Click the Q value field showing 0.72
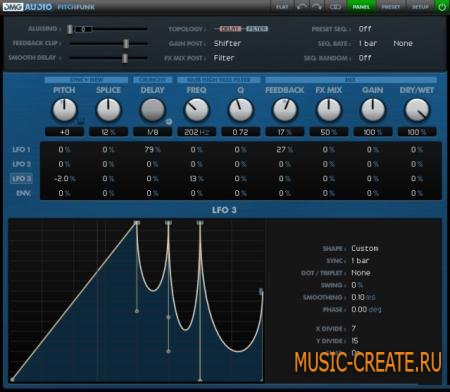 [x=240, y=132]
